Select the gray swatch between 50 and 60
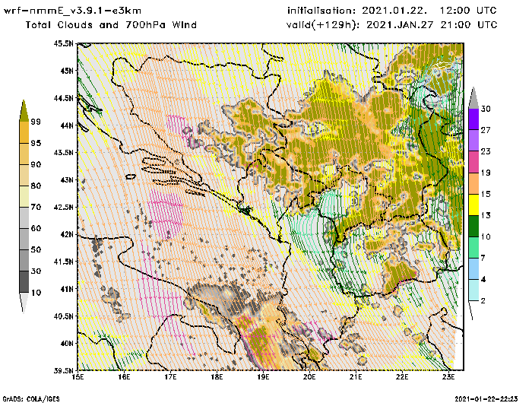The image size is (532, 403). (24, 240)
